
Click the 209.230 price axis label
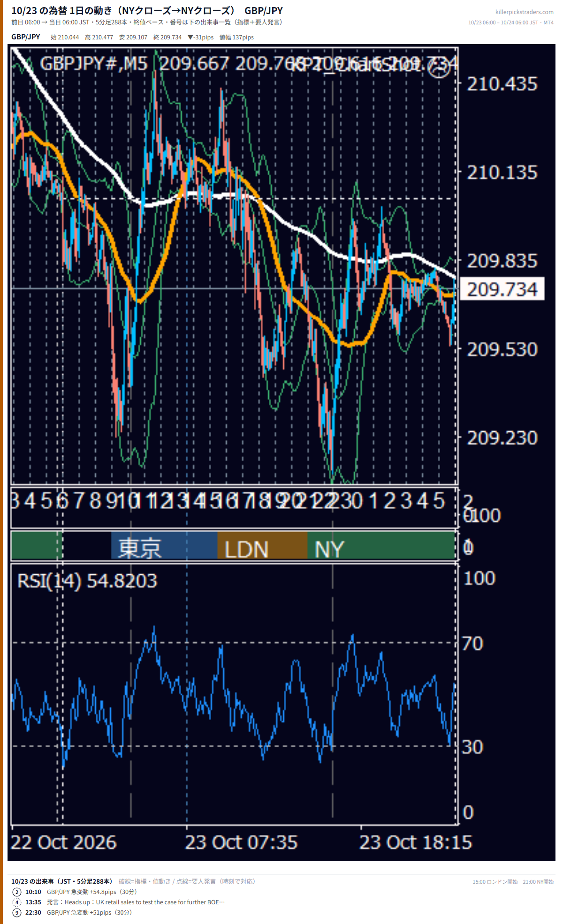point(502,438)
